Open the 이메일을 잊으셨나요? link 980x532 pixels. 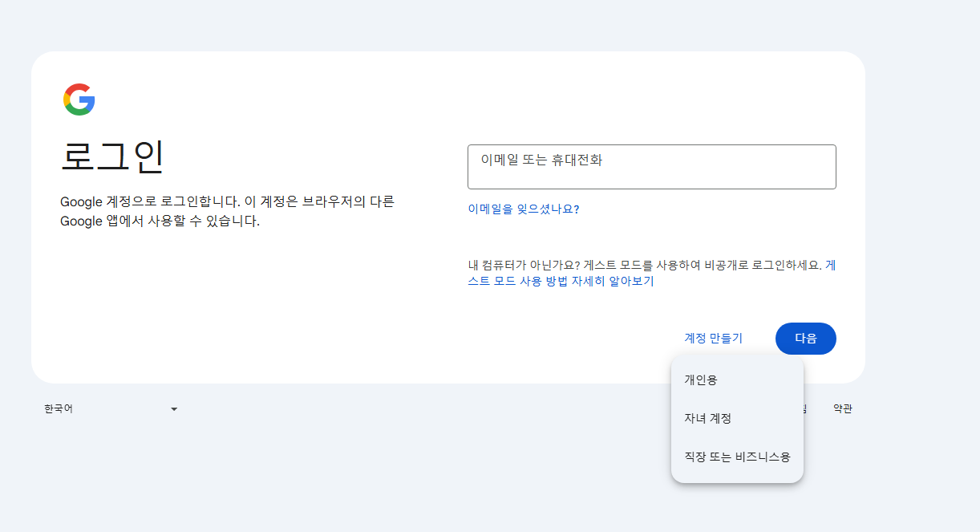pyautogui.click(x=524, y=209)
